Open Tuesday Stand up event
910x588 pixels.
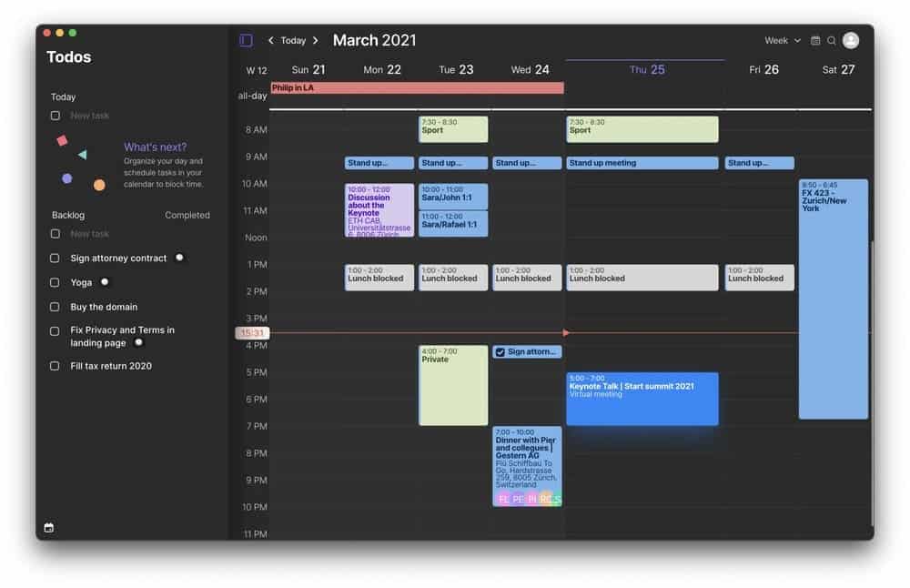pos(453,163)
